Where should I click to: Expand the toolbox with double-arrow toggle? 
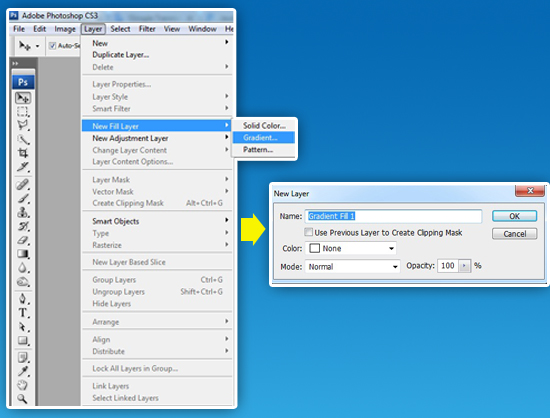point(15,63)
